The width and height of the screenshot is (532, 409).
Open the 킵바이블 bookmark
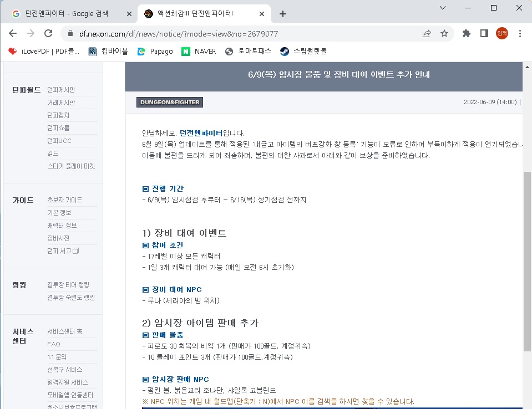click(108, 52)
